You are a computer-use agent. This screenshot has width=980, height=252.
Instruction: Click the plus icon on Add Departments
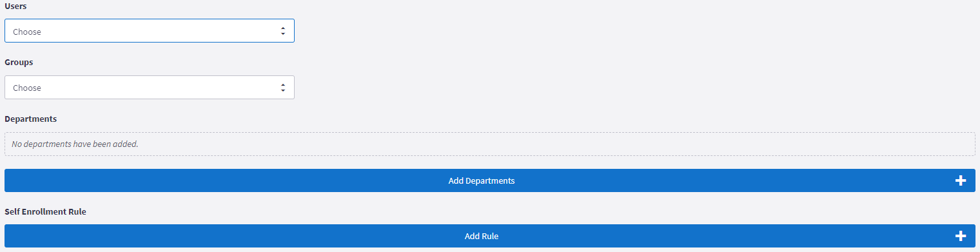click(961, 180)
